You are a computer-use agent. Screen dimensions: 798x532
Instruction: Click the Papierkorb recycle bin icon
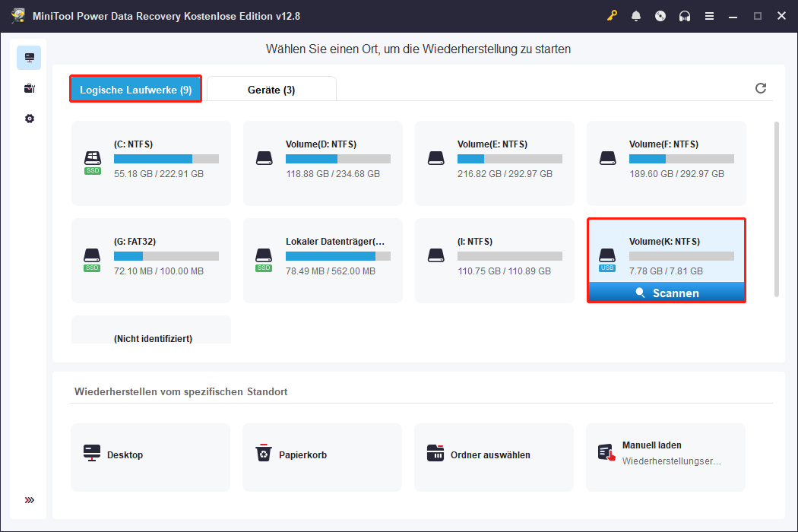click(x=264, y=453)
